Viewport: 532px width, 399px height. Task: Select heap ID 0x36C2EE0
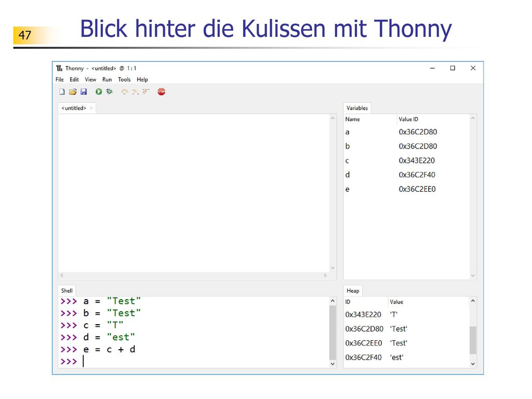point(364,343)
